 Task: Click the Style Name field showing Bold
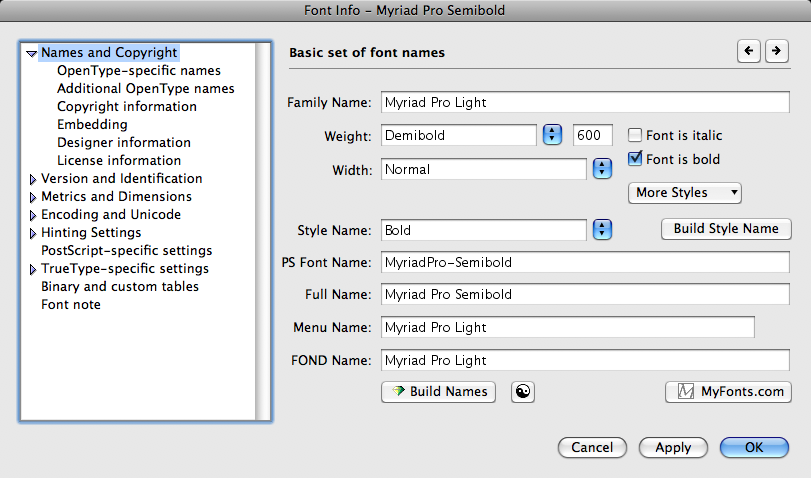(484, 230)
